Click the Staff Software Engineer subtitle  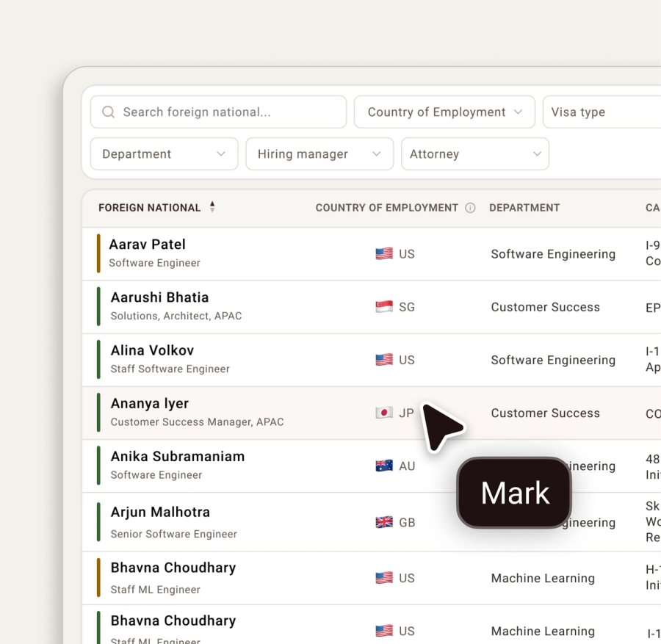click(170, 369)
